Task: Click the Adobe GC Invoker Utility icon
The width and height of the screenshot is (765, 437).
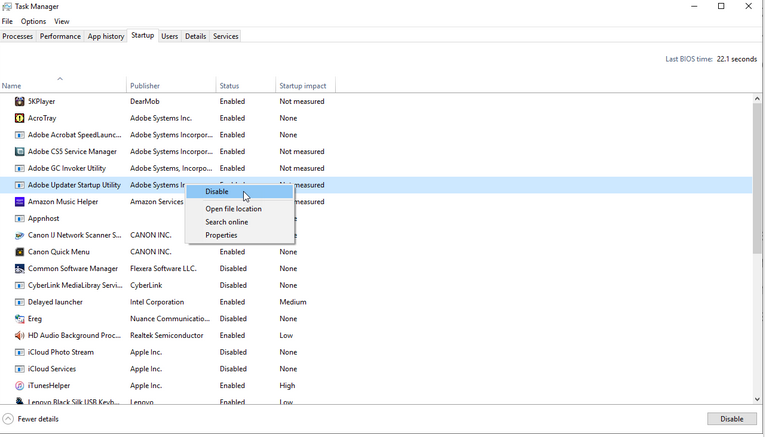Action: coord(20,168)
